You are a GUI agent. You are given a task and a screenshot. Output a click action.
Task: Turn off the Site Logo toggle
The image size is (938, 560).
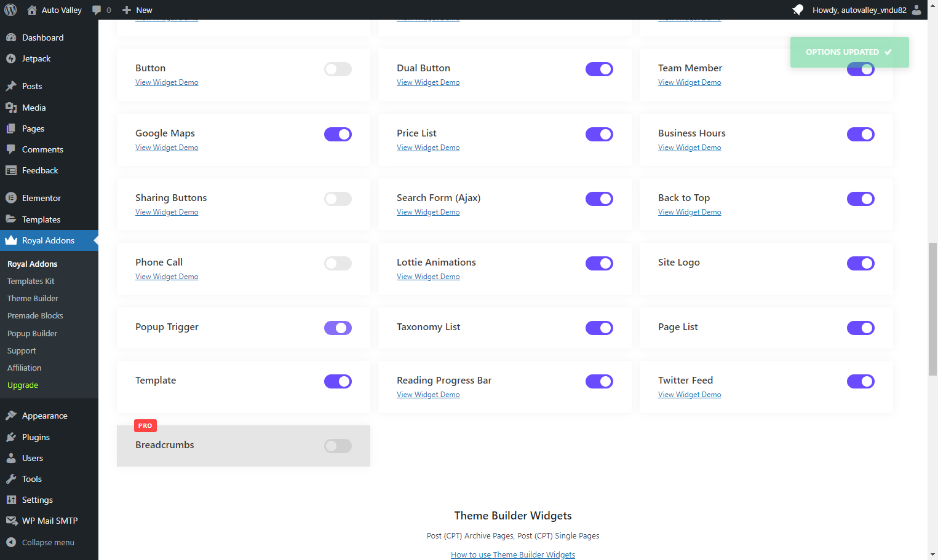click(x=860, y=263)
